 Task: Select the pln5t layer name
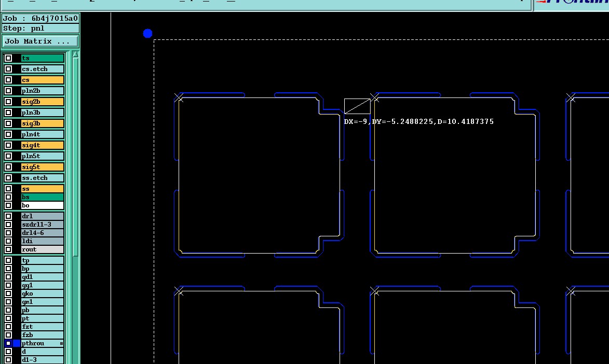click(x=43, y=156)
